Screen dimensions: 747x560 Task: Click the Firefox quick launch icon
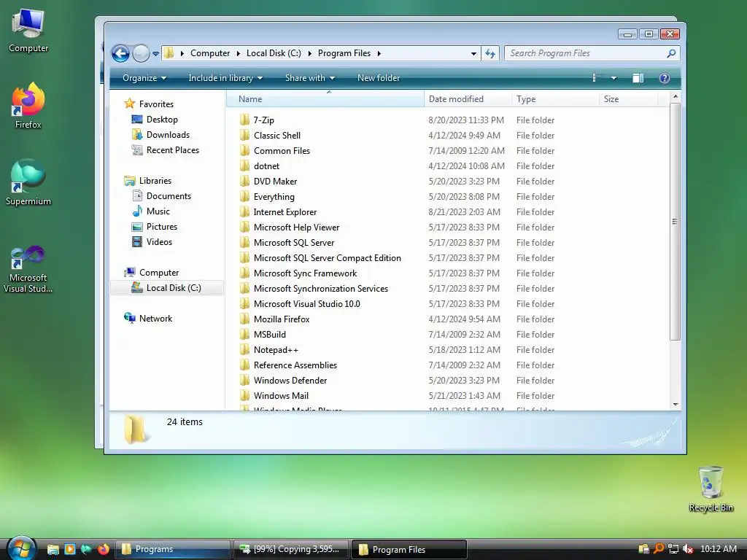104,549
